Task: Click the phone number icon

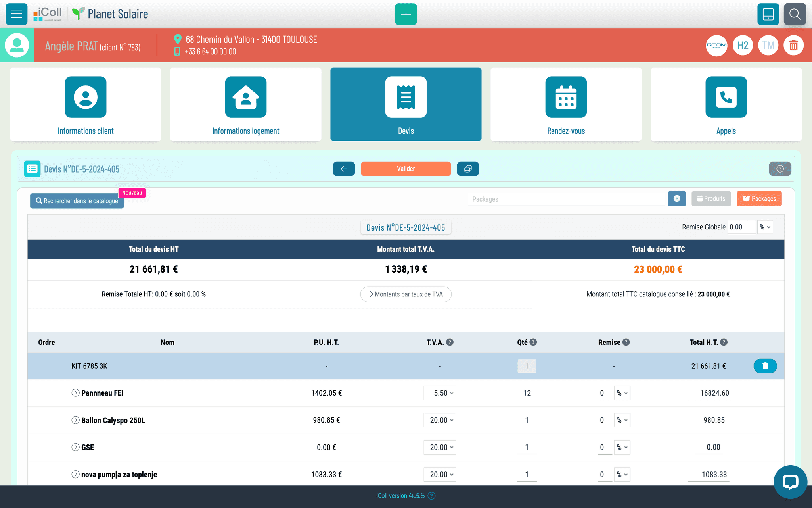Action: [177, 52]
